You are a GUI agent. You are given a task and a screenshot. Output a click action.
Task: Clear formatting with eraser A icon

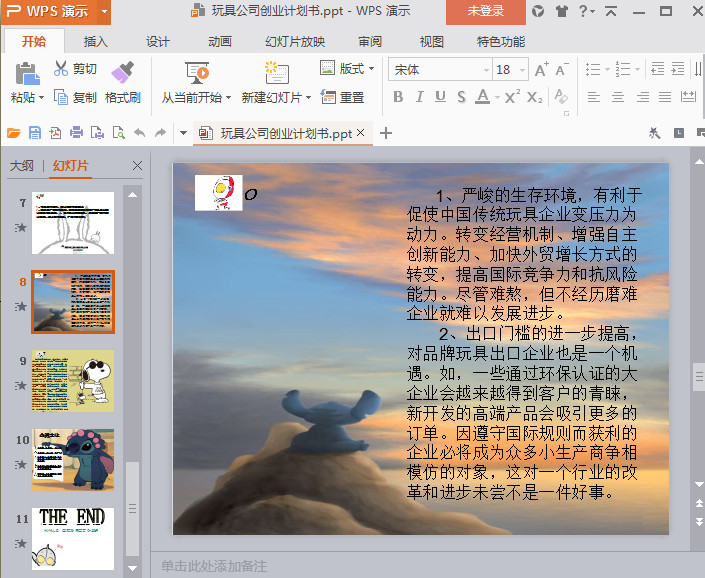(x=561, y=96)
